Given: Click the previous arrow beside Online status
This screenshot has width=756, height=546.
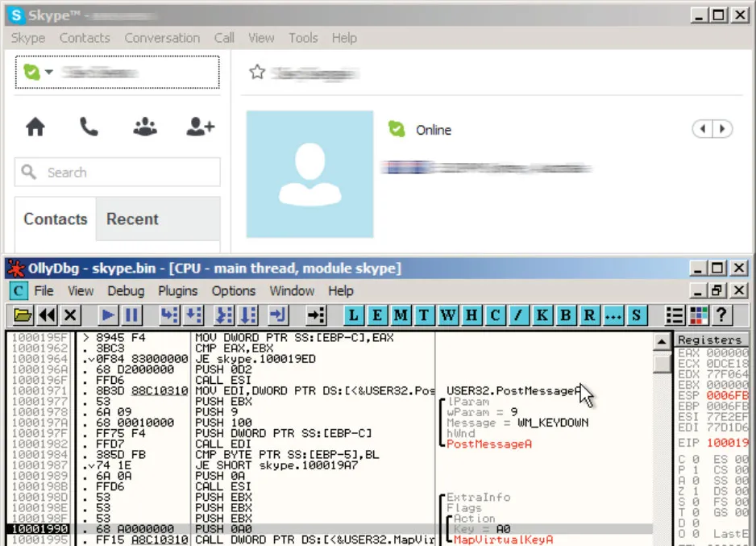Looking at the screenshot, I should pyautogui.click(x=703, y=129).
